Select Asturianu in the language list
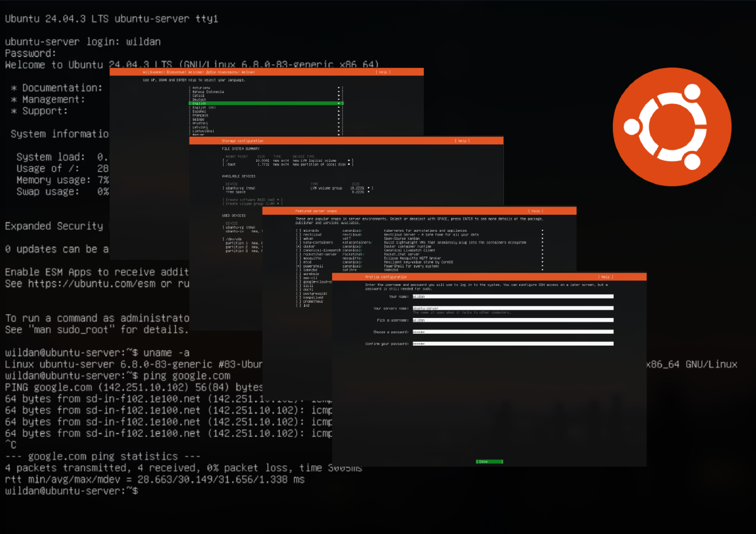The image size is (756, 534). click(x=266, y=88)
